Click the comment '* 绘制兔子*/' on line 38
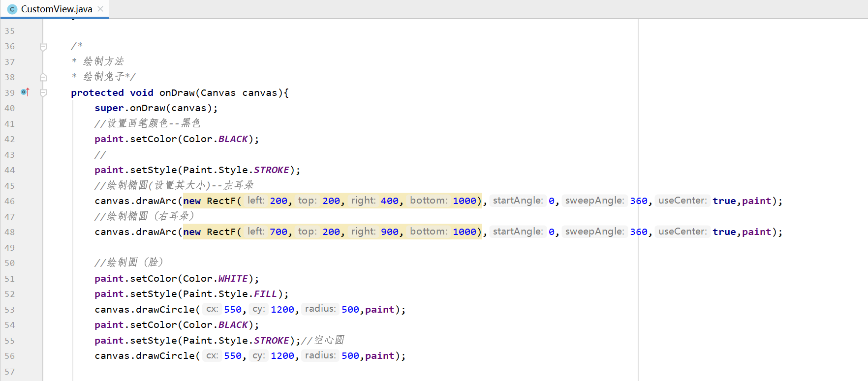868x381 pixels. pyautogui.click(x=103, y=77)
